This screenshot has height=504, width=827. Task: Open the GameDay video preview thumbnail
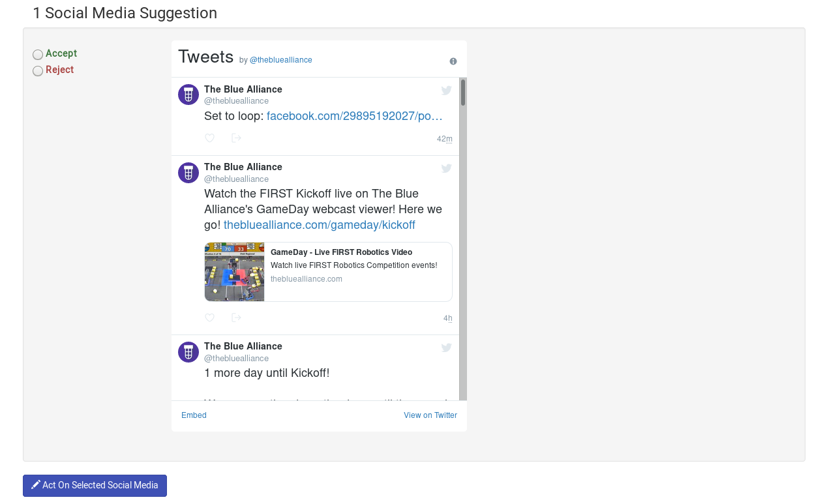click(x=234, y=272)
